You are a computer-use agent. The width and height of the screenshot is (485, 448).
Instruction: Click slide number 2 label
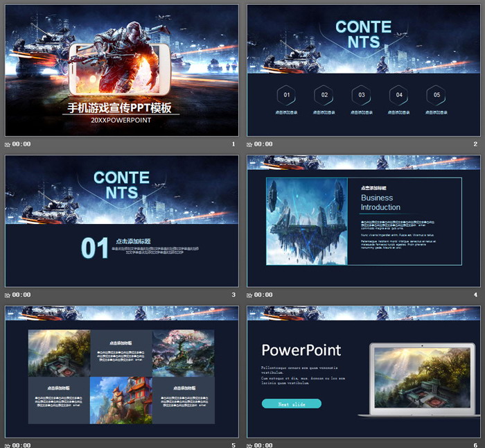click(475, 144)
